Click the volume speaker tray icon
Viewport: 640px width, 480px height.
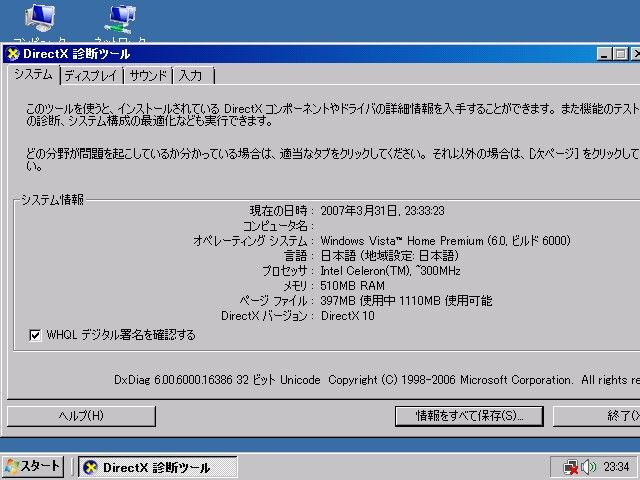pos(589,467)
